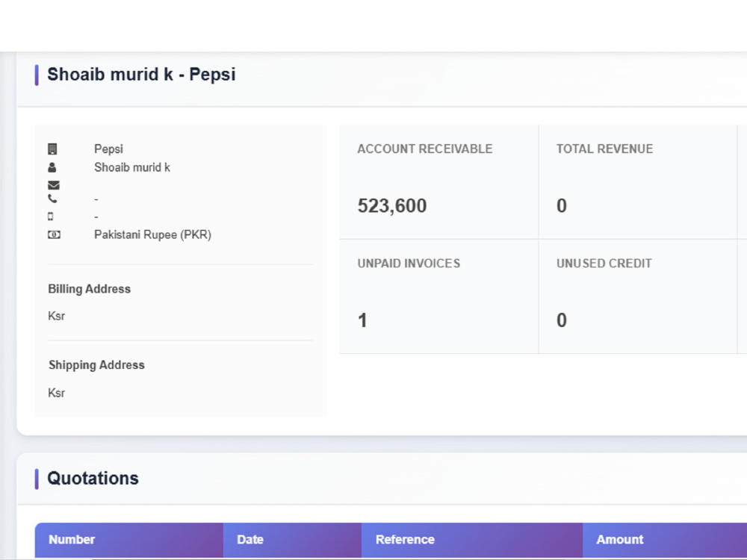Click the Shipping Address heading
The image size is (747, 560).
point(96,365)
